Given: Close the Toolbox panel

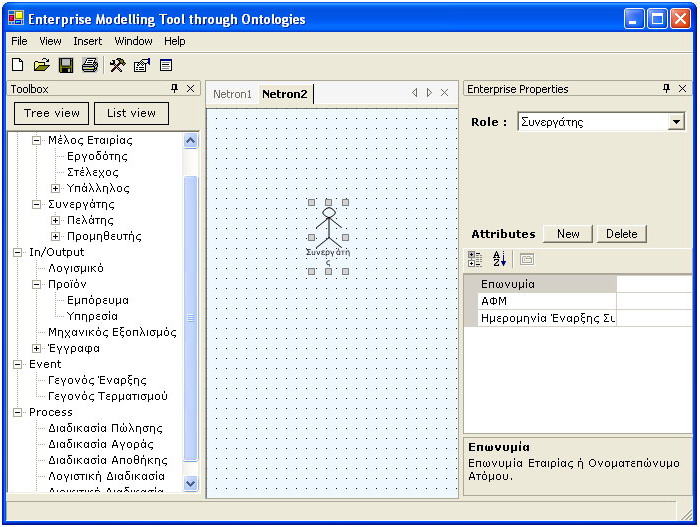Looking at the screenshot, I should pyautogui.click(x=191, y=88).
